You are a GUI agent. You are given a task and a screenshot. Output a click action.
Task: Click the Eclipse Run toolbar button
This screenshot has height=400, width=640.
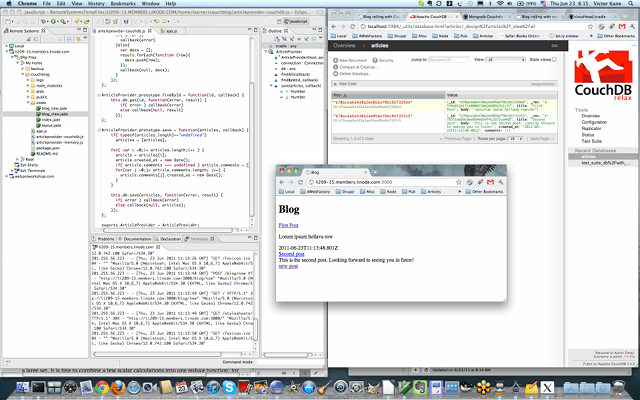tap(53, 21)
